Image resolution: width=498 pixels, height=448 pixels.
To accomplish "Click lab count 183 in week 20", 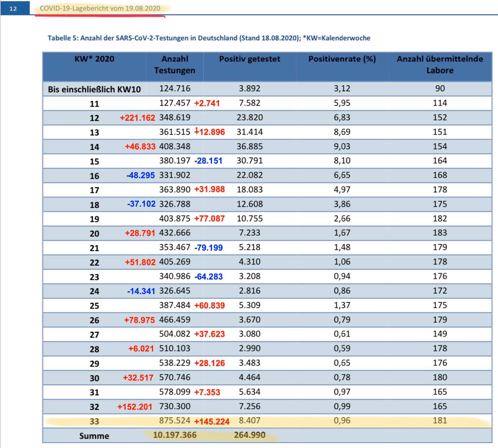I will tap(440, 233).
